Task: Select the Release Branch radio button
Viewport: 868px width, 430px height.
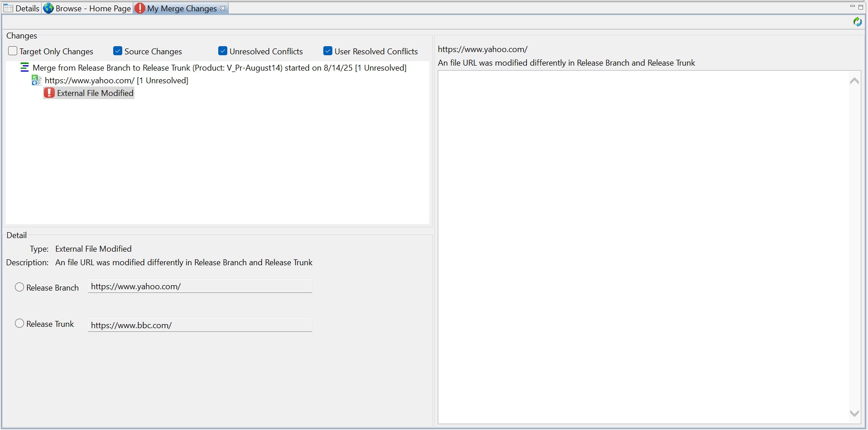Action: [19, 287]
